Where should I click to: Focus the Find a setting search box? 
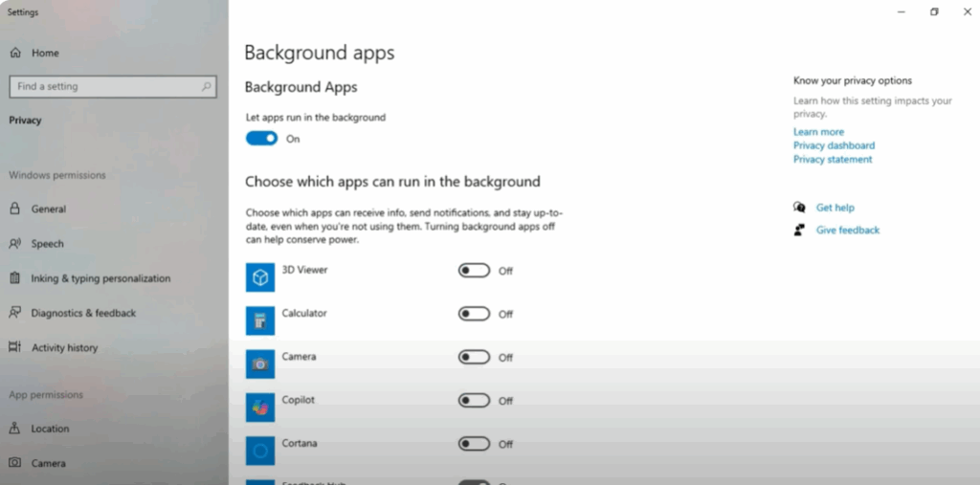coord(113,87)
